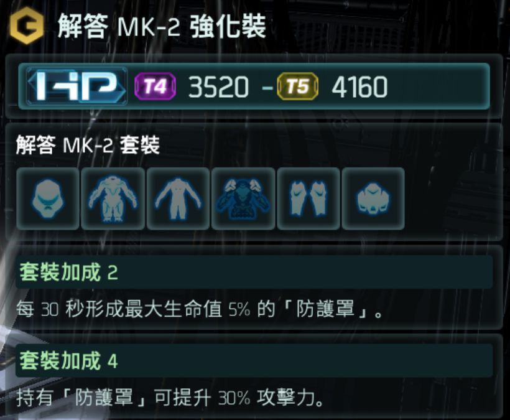Click the 解答 MK-2 強化裝 title
This screenshot has width=510, height=420.
[162, 27]
